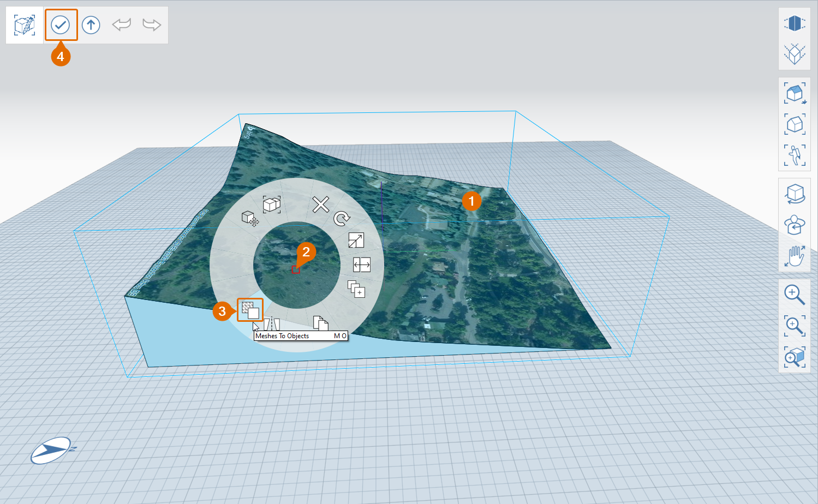Click the move cube icon in the radial menu
Image resolution: width=818 pixels, height=504 pixels.
click(250, 219)
